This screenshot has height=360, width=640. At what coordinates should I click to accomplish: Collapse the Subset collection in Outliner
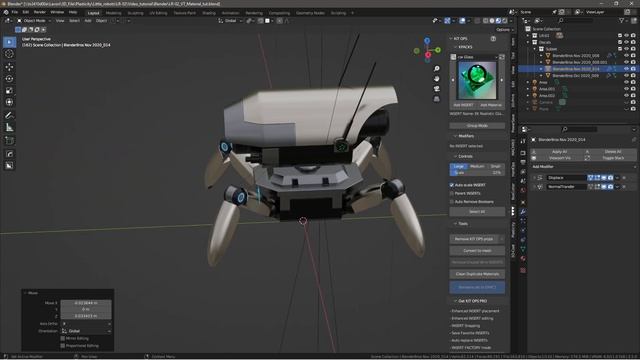coord(535,49)
